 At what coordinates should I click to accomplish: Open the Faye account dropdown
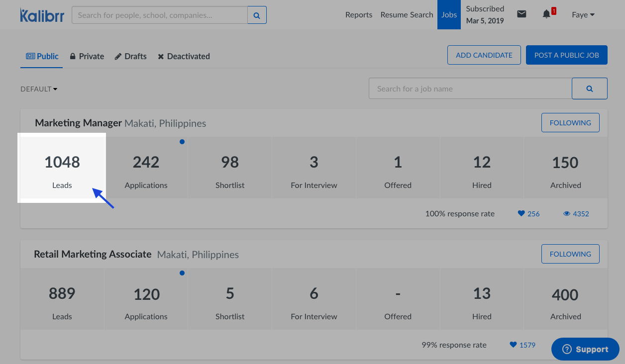pyautogui.click(x=583, y=15)
